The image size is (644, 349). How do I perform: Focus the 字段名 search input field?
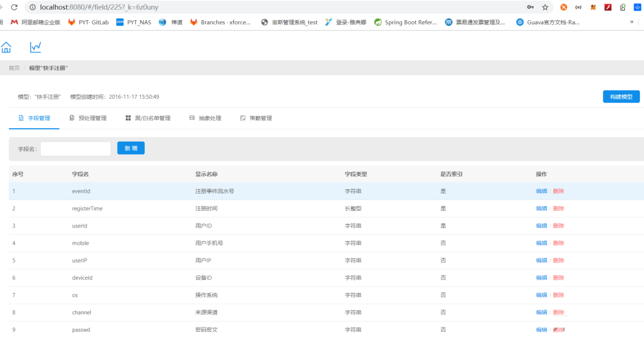point(75,149)
